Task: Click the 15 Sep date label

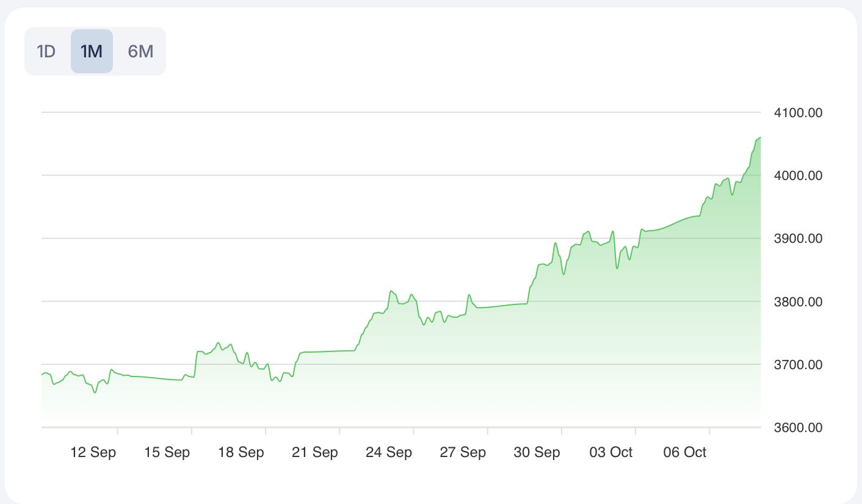Action: tap(167, 452)
